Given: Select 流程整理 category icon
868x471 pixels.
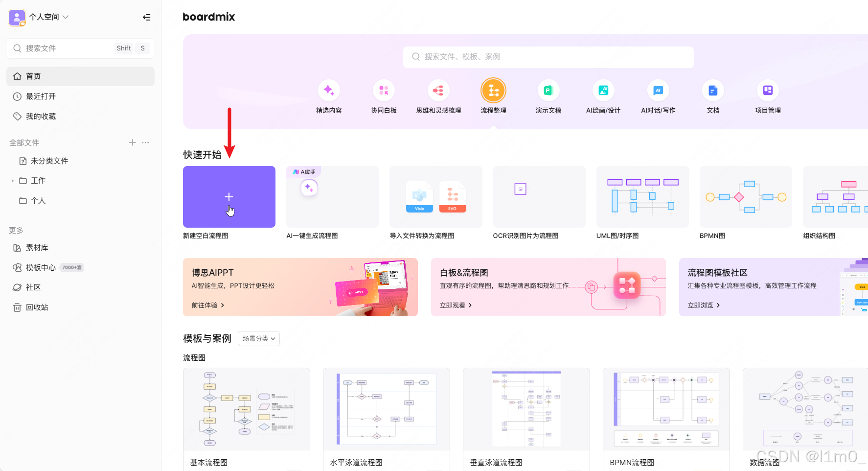Looking at the screenshot, I should pyautogui.click(x=493, y=91).
